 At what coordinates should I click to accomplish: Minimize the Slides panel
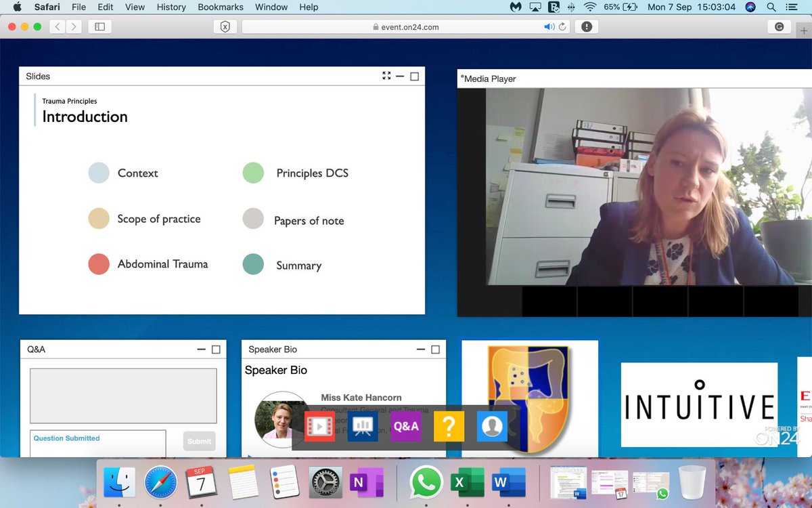click(x=400, y=76)
